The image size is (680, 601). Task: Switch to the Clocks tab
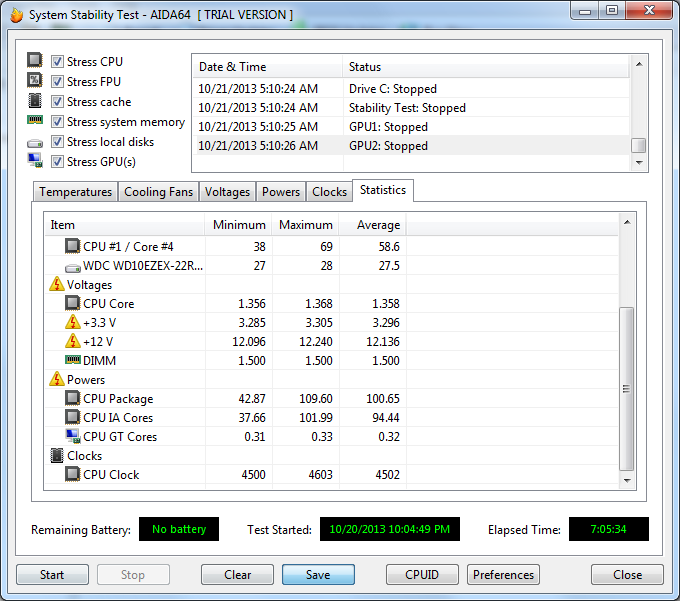click(329, 192)
